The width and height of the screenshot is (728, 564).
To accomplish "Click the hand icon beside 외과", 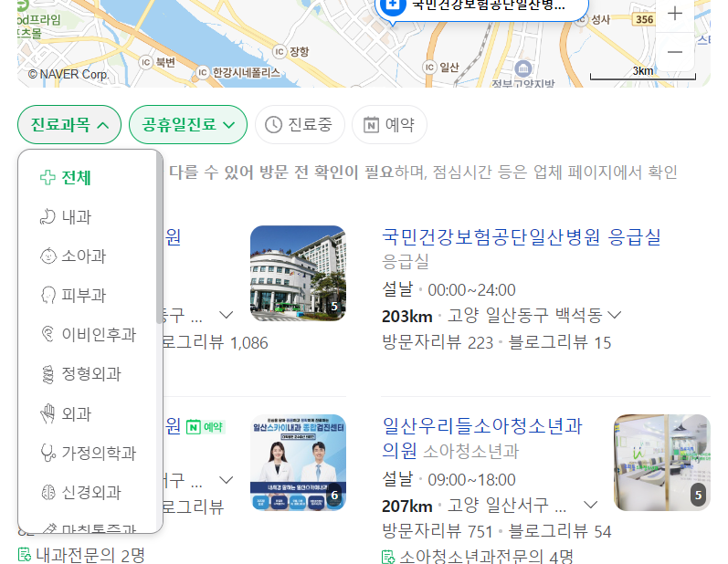I will coord(47,413).
